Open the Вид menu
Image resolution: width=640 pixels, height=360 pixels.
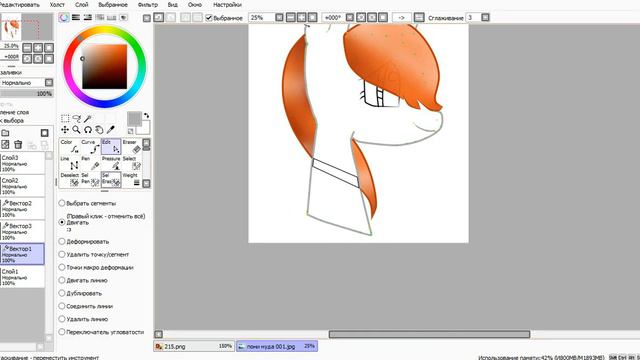(x=173, y=5)
